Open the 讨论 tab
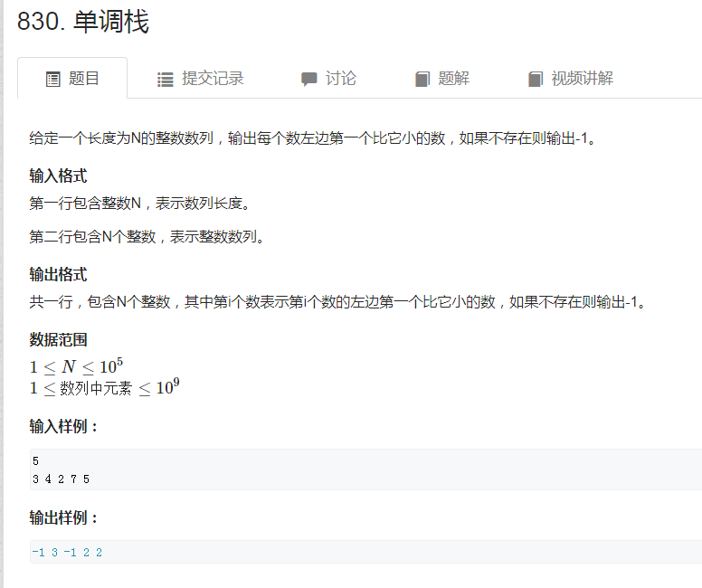Screen dimensions: 702x588 tap(328, 79)
